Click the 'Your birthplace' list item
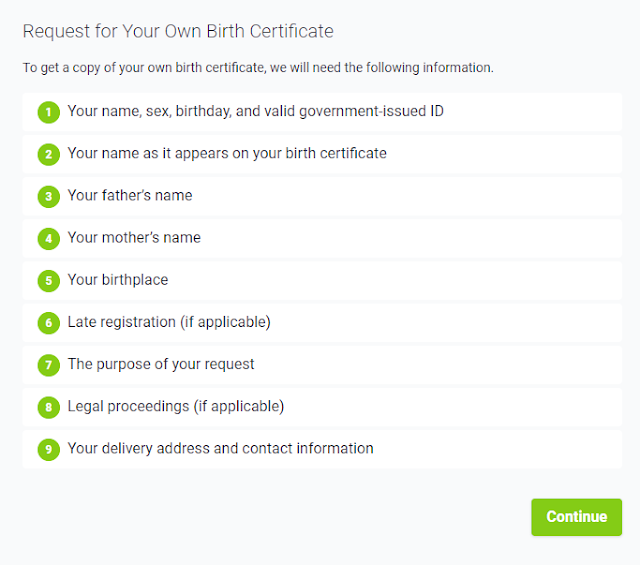 coord(118,280)
